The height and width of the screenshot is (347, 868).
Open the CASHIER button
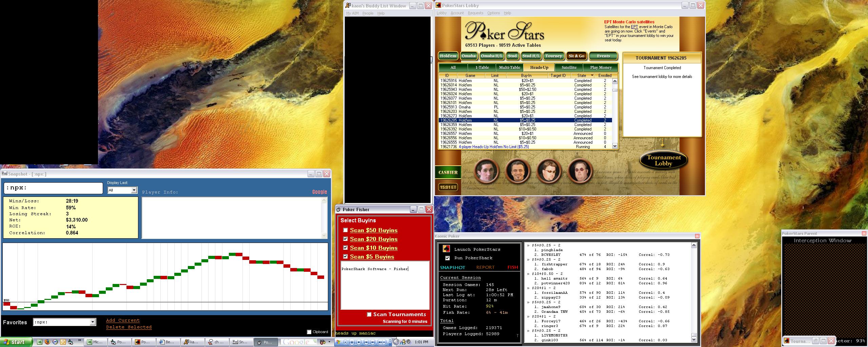pyautogui.click(x=448, y=172)
